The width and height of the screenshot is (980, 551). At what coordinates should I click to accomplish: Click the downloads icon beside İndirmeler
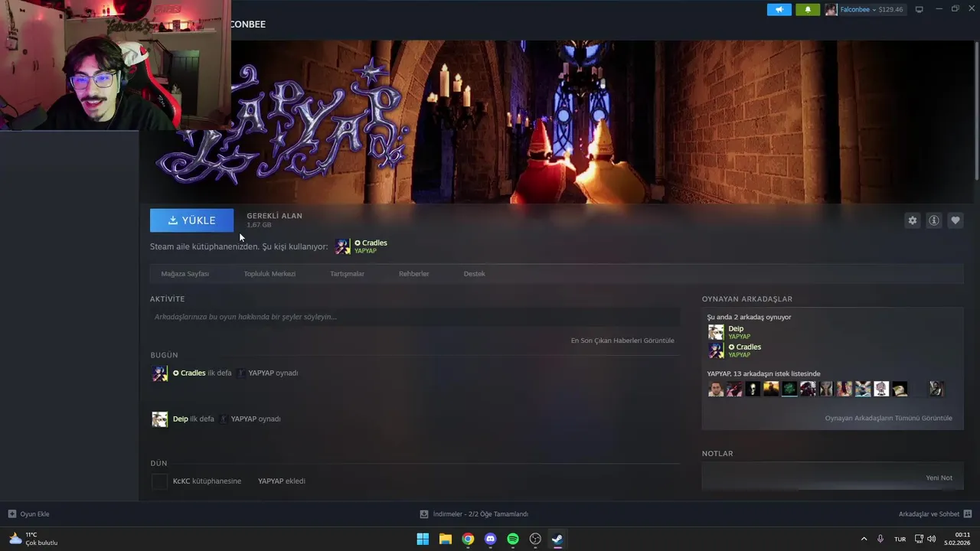tap(424, 514)
